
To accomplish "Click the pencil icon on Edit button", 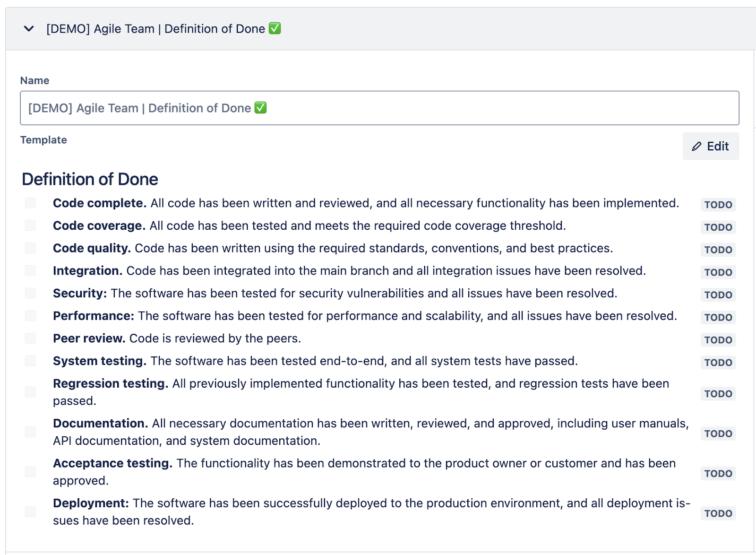I will point(696,147).
